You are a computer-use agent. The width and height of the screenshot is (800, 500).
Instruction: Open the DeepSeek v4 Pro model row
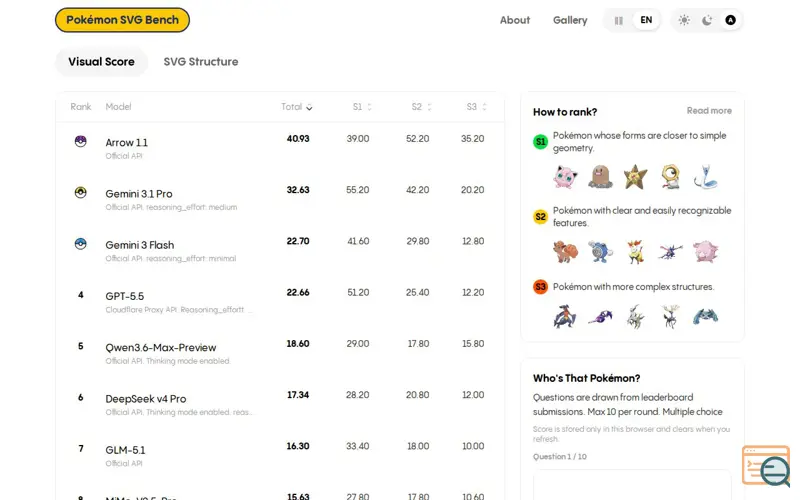tap(280, 405)
